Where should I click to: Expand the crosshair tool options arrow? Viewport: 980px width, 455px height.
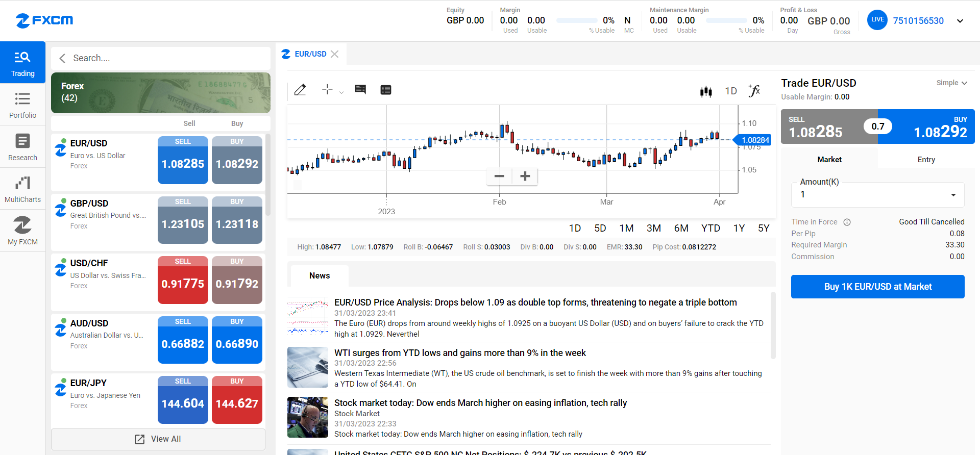coord(341,92)
